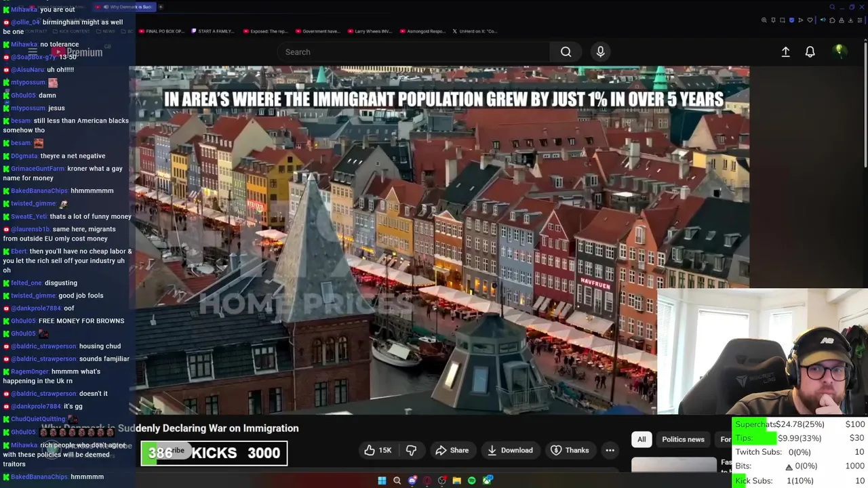This screenshot has width=868, height=488.
Task: Click the Superchats goal progress bar
Action: point(800,424)
